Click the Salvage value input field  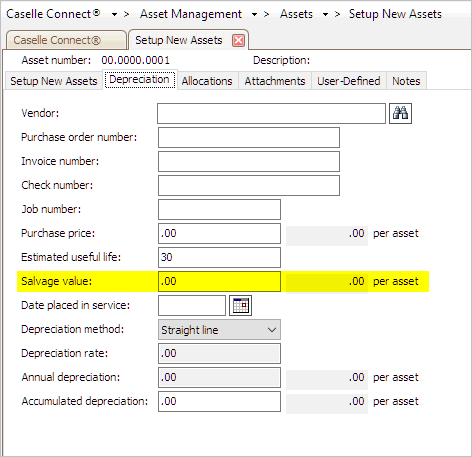point(219,281)
